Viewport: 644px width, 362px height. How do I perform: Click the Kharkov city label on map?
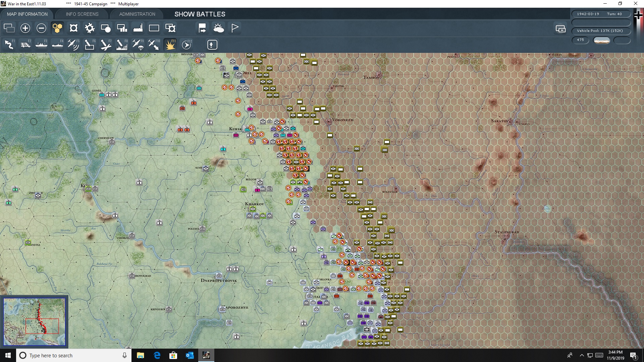[254, 204]
